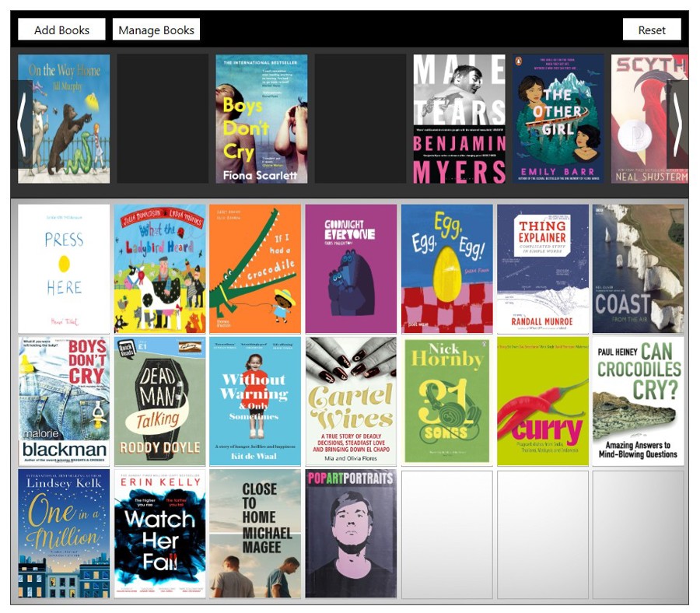Show next books with right carousel arrow
This screenshot has width=700, height=613.
677,124
